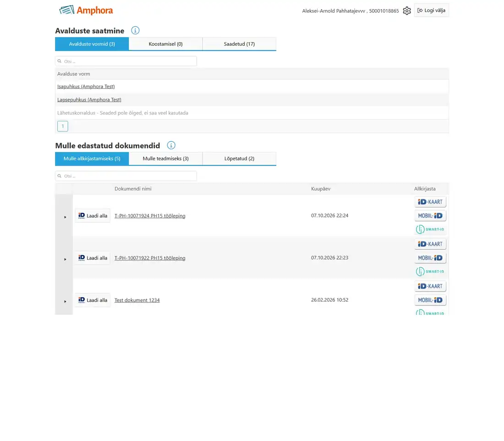This screenshot has height=441, width=504.
Task: Expand the T-PH-10071924 document row
Action: pyautogui.click(x=65, y=217)
